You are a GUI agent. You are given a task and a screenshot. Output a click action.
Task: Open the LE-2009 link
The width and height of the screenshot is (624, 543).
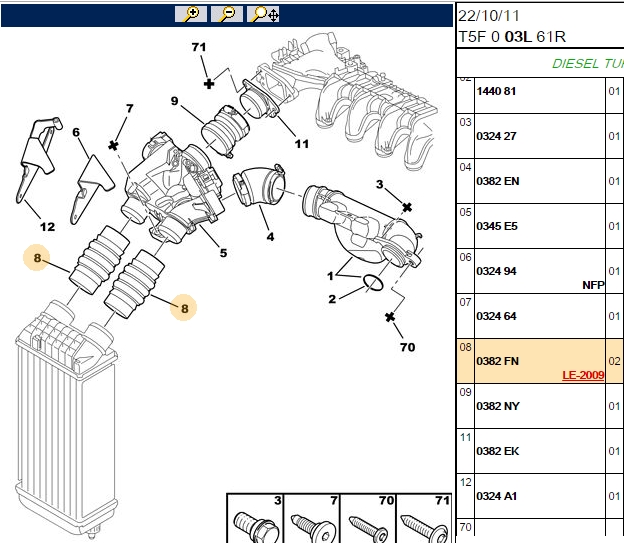(x=583, y=375)
